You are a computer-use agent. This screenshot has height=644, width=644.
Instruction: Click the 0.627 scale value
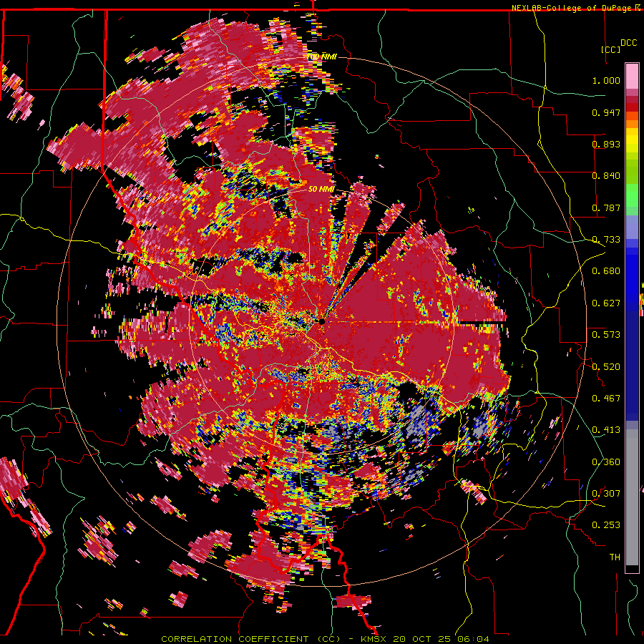pyautogui.click(x=606, y=303)
